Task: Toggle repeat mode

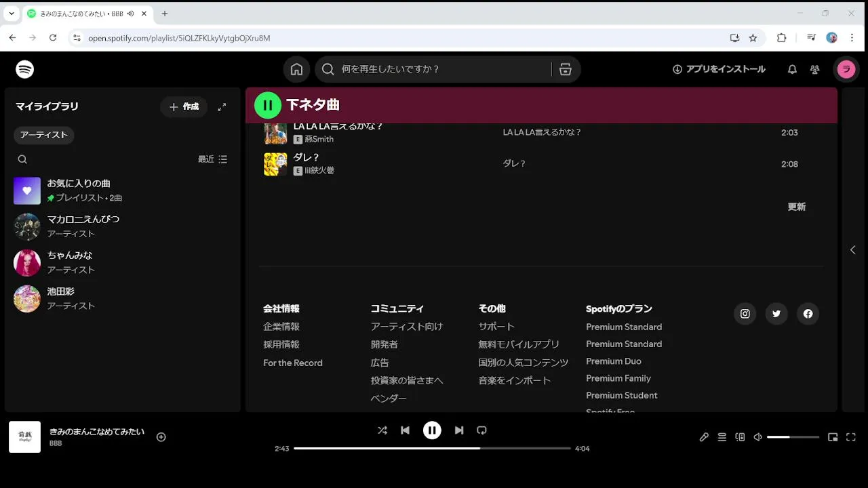Action: click(481, 430)
